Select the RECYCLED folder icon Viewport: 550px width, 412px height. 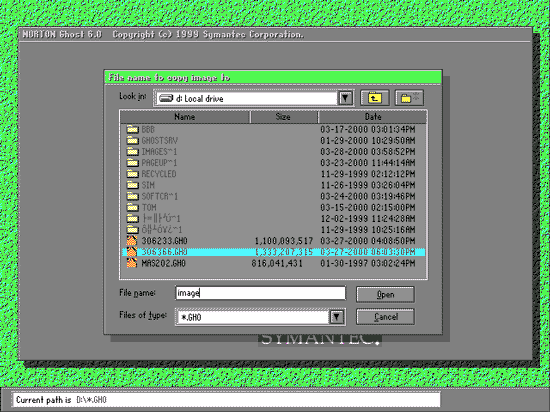(132, 174)
